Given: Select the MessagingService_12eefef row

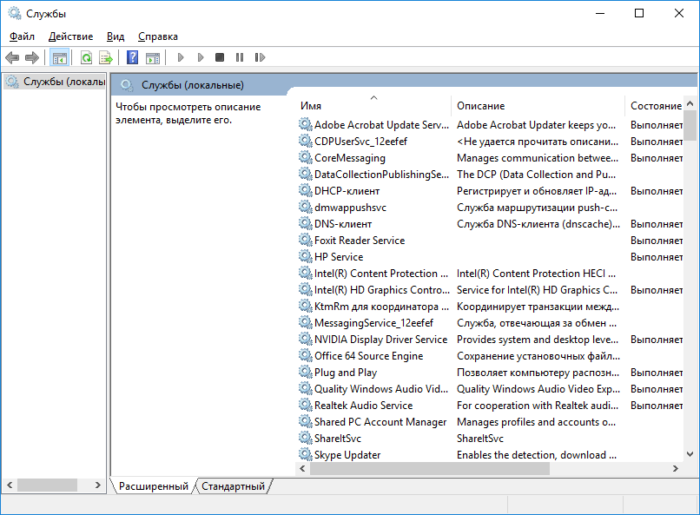Looking at the screenshot, I should 374,323.
